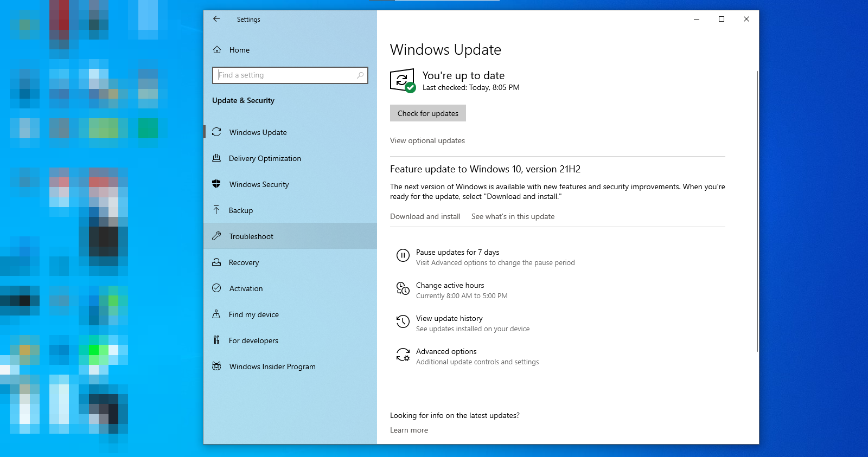The image size is (868, 457).
Task: Click the up-to-date status icon with green check
Action: 403,80
